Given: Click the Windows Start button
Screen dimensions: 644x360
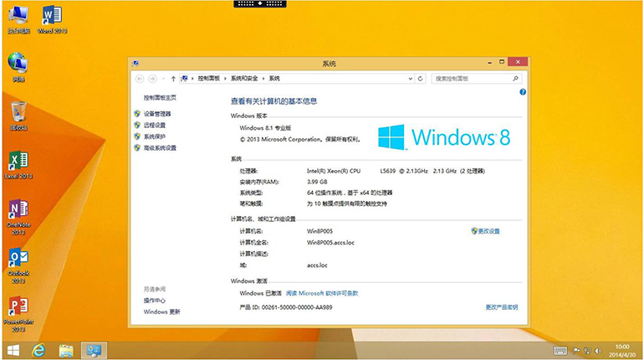Looking at the screenshot, I should pyautogui.click(x=13, y=351).
